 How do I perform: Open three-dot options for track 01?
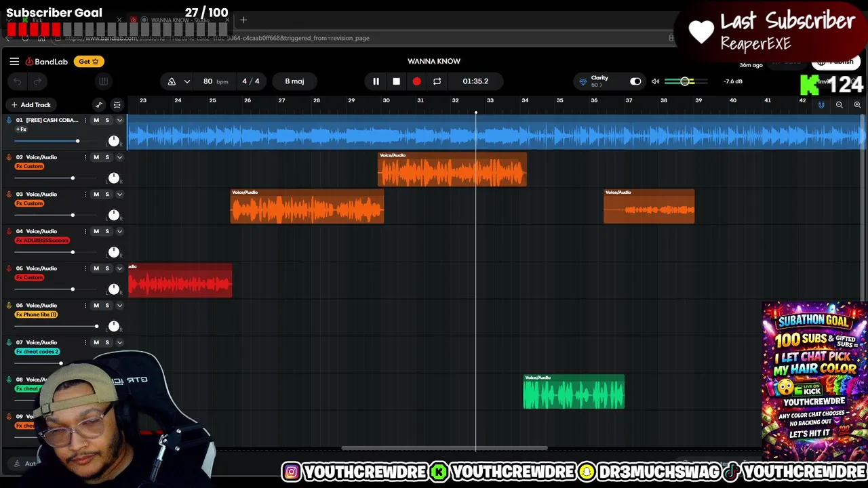tap(85, 120)
